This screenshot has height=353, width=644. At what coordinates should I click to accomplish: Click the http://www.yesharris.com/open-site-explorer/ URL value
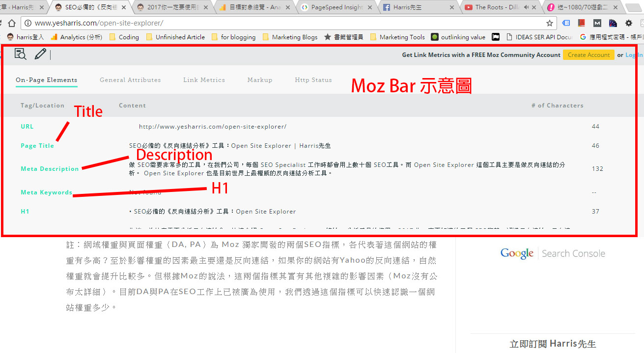coord(213,127)
